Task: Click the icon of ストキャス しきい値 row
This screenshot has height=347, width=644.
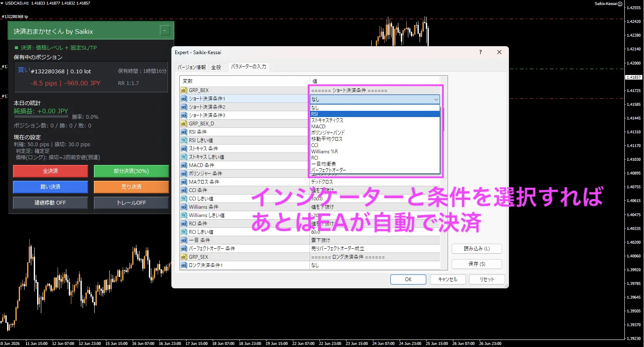Action: tap(184, 157)
